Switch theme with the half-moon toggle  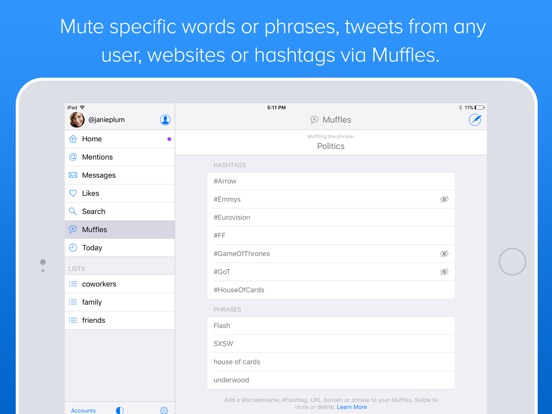click(x=120, y=410)
